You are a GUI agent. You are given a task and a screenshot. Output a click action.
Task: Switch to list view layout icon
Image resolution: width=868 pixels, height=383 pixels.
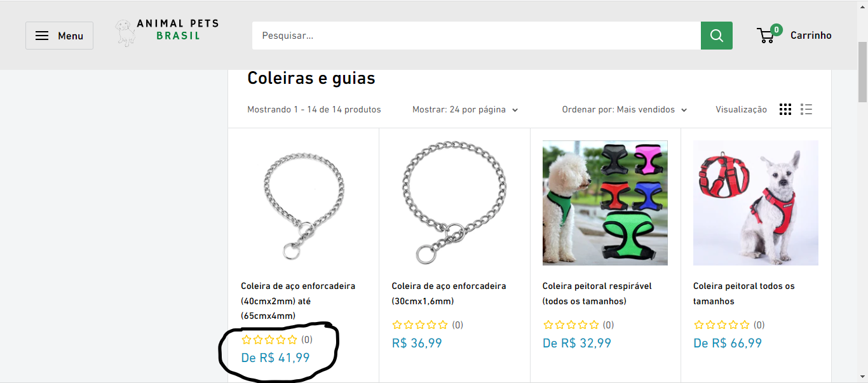806,109
